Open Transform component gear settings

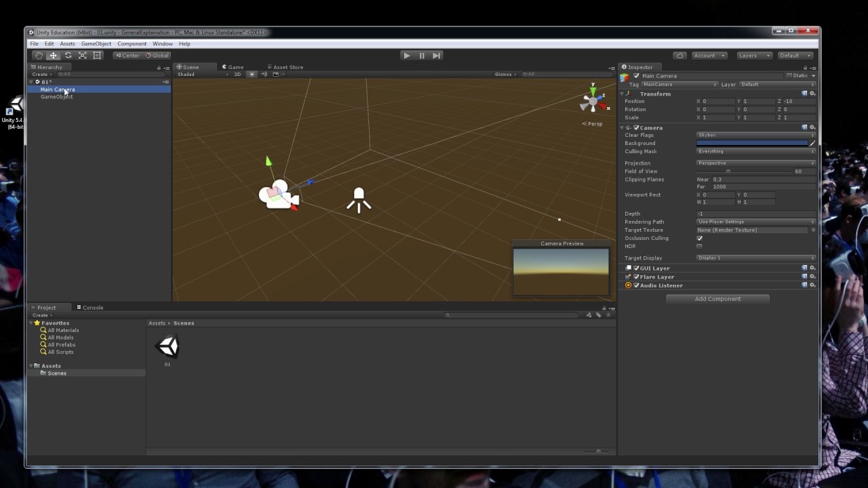pos(812,94)
